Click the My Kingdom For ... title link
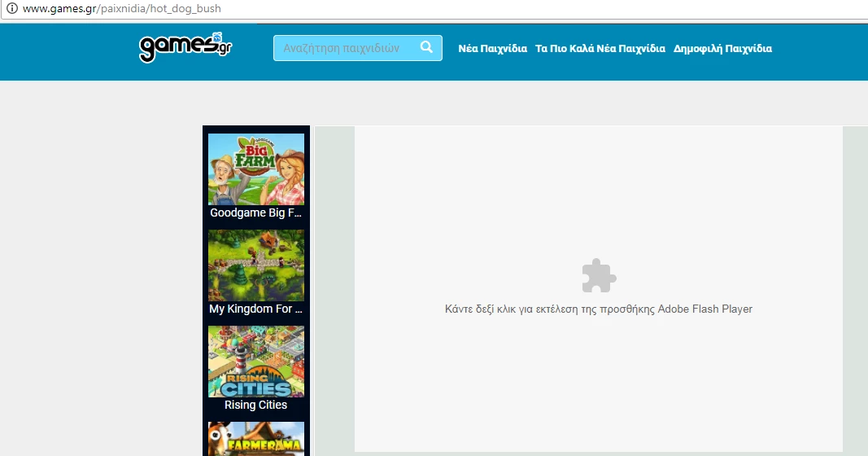 (x=255, y=309)
